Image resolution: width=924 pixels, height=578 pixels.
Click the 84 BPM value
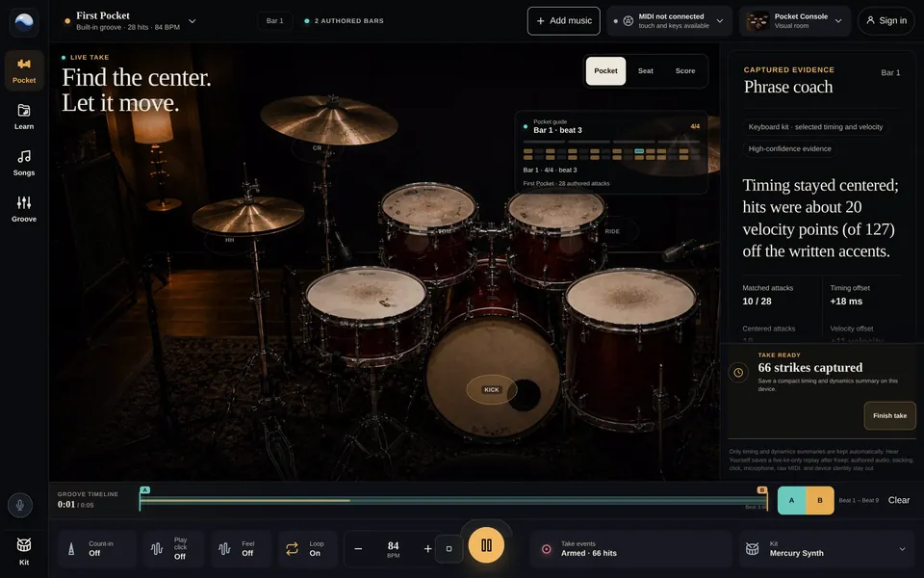[x=393, y=549]
